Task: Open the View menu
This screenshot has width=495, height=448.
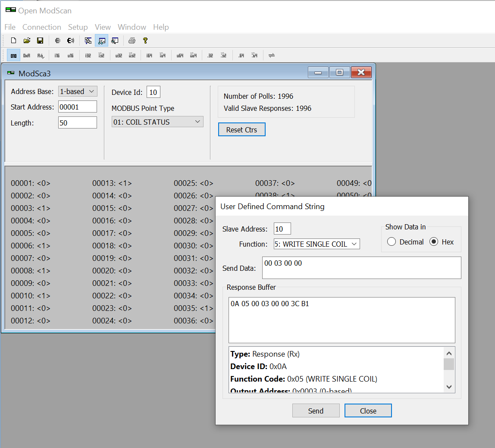Action: 103,27
